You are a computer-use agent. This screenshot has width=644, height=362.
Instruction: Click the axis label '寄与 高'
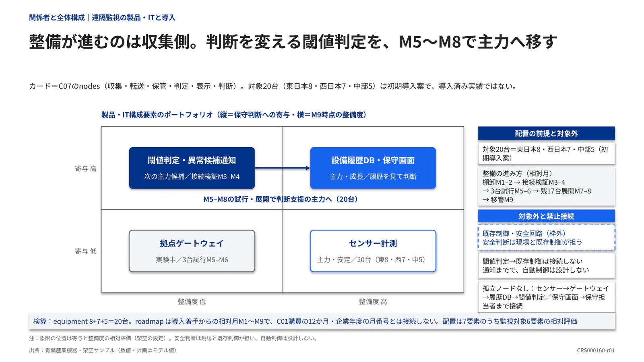(86, 169)
